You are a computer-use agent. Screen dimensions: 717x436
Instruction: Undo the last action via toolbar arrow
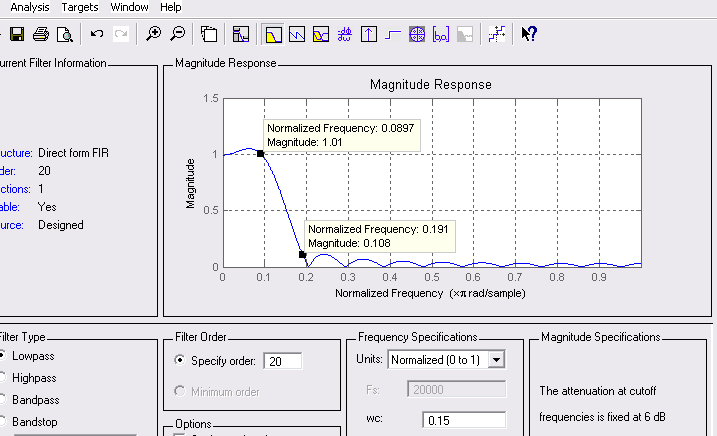click(96, 34)
